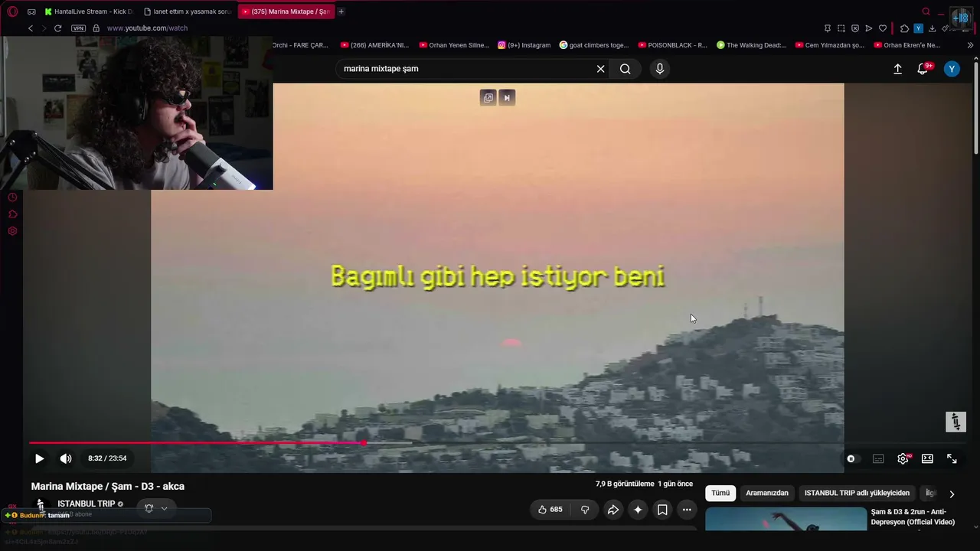Screen dimensions: 980x551
Task: Open a new browser tab
Action: 341,11
